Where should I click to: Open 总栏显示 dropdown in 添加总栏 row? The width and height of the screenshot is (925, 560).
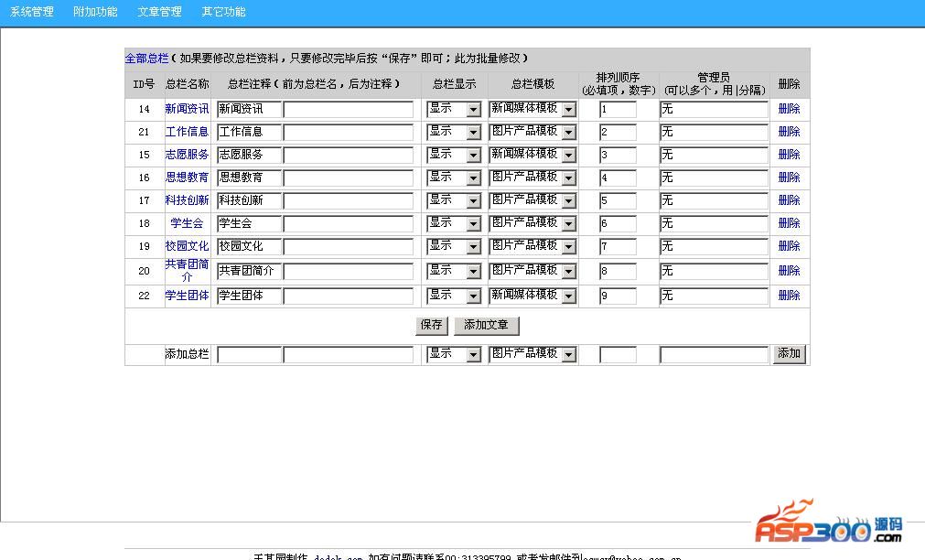(454, 354)
